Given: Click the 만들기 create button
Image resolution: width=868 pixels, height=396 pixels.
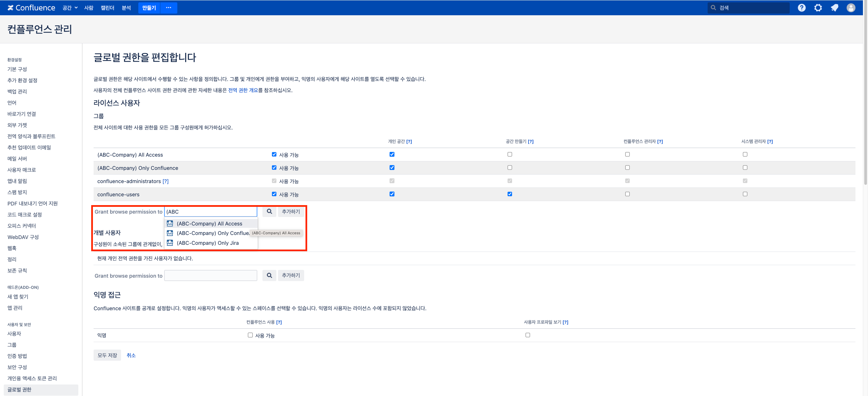Looking at the screenshot, I should coord(149,7).
